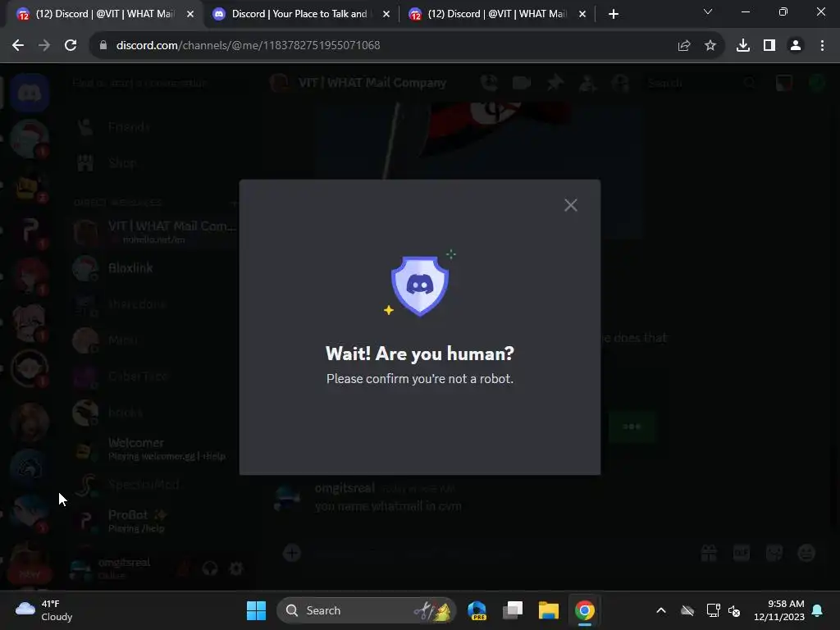Switch to third Discord @VIT WHAT Mail tab
This screenshot has height=630, width=840.
click(x=496, y=14)
